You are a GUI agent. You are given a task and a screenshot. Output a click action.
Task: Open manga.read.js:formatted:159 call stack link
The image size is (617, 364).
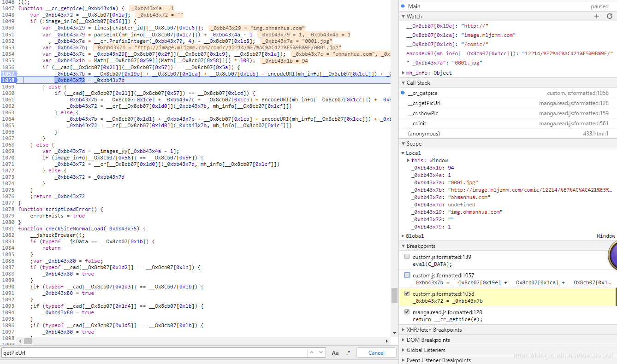574,113
